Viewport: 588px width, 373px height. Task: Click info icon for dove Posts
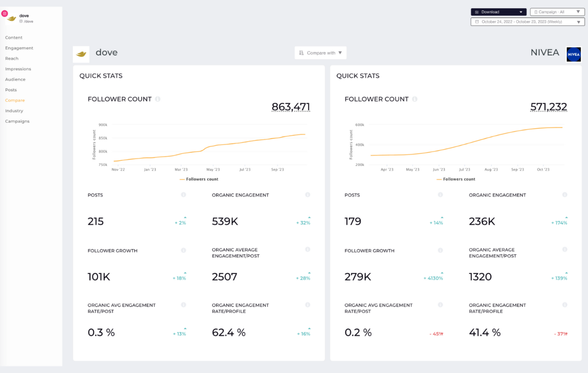[183, 194]
